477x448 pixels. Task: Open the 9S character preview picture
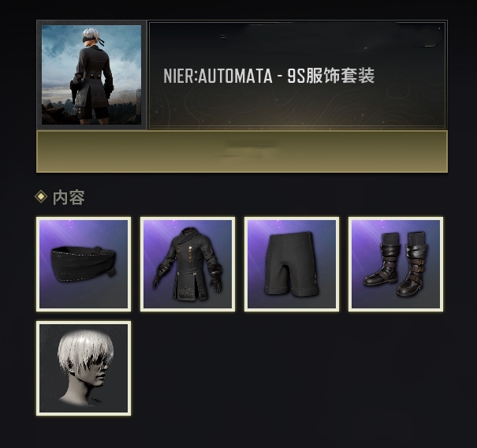91,75
